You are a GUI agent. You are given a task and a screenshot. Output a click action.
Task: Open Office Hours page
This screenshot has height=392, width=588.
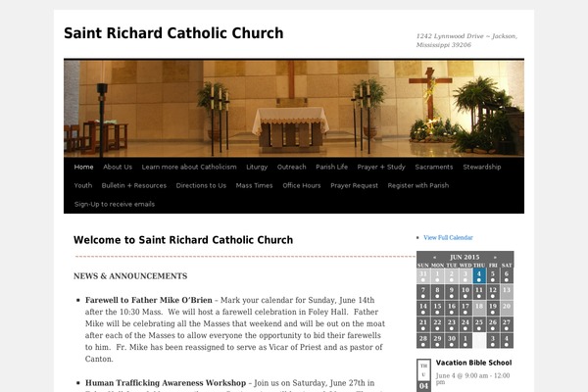tap(302, 185)
